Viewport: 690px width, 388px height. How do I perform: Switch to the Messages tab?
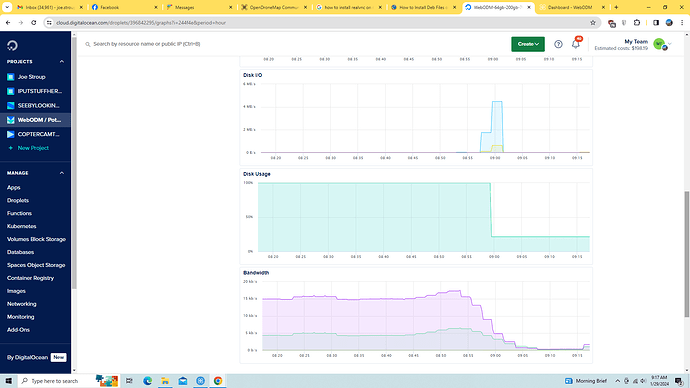[x=199, y=7]
